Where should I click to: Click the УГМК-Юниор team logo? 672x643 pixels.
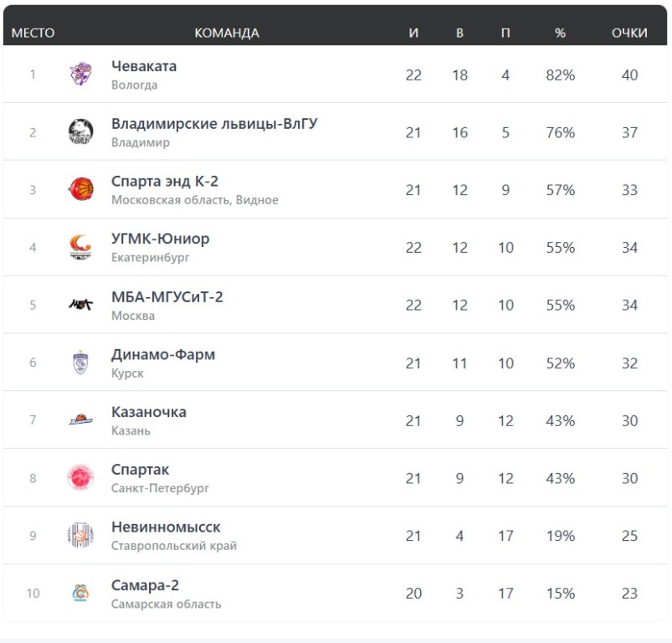(x=80, y=247)
